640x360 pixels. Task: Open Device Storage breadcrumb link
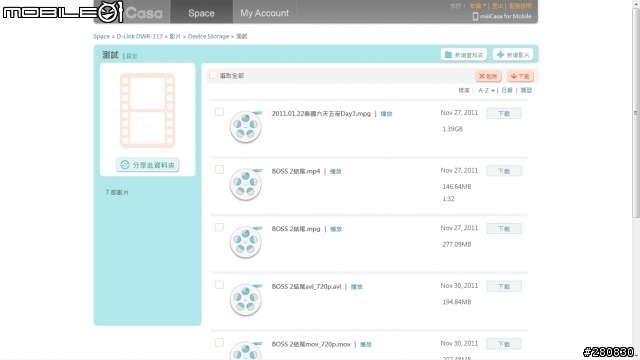pos(208,36)
